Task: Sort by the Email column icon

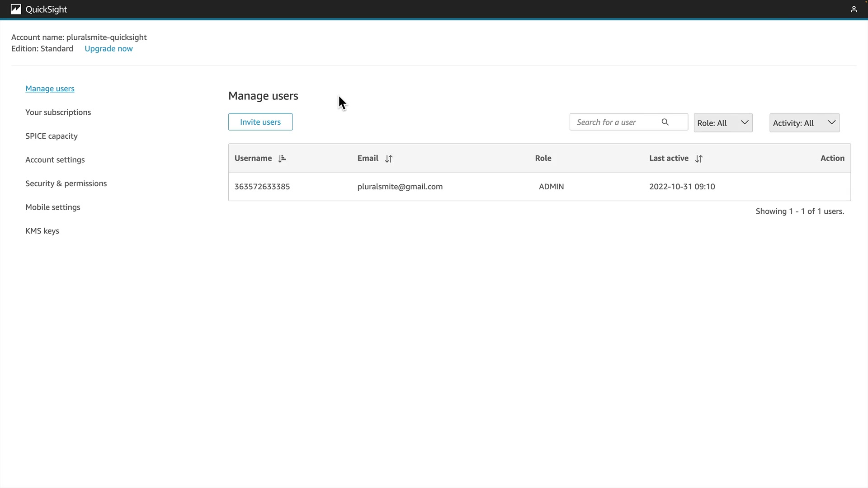Action: (389, 159)
